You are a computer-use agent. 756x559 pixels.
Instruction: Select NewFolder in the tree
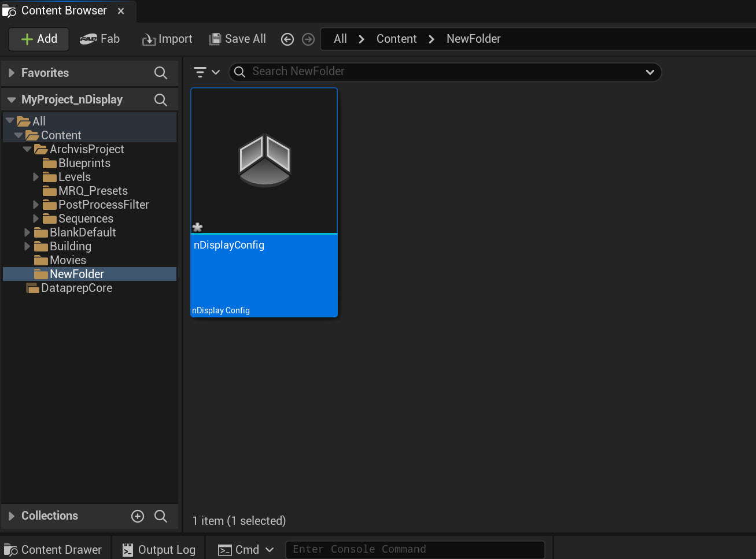90,274
